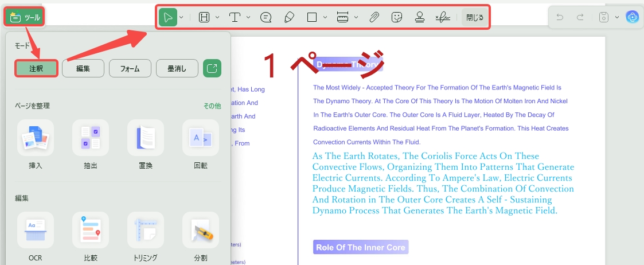
Task: Add a comment note bubble
Action: [266, 17]
